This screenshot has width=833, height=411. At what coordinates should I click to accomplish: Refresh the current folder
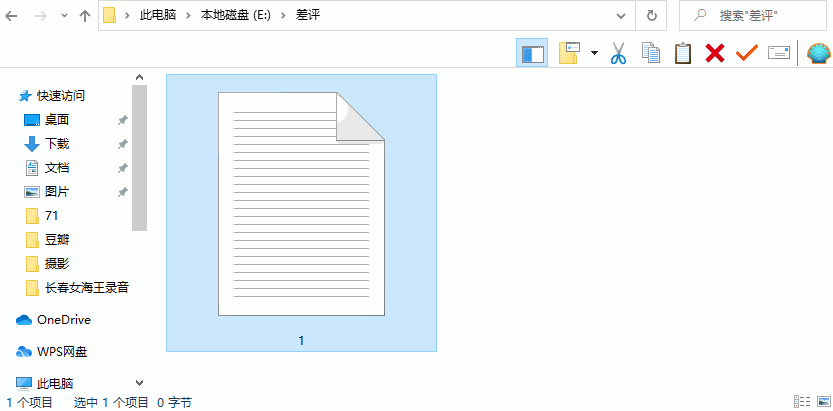tap(652, 15)
